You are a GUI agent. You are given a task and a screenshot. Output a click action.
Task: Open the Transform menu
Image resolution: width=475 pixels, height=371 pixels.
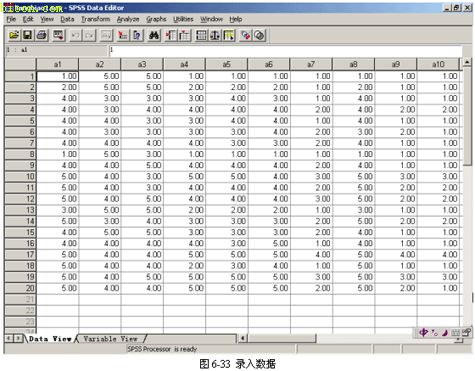(96, 19)
